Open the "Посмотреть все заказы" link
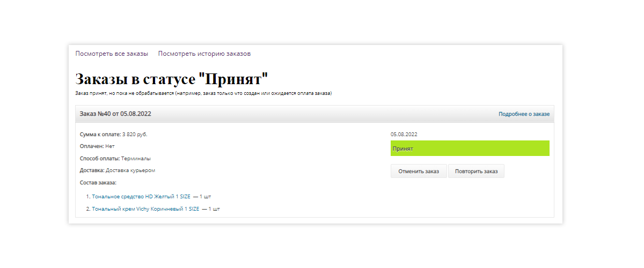This screenshot has width=644, height=268. point(112,54)
